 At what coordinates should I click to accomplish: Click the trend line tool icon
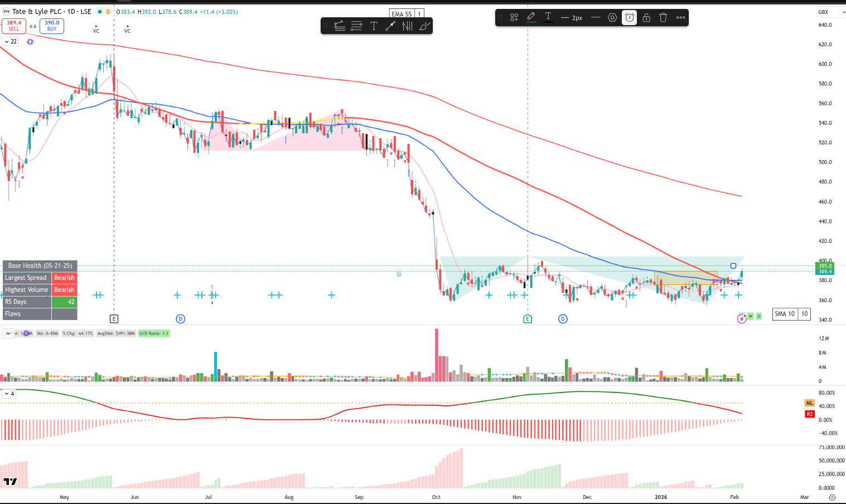point(340,26)
